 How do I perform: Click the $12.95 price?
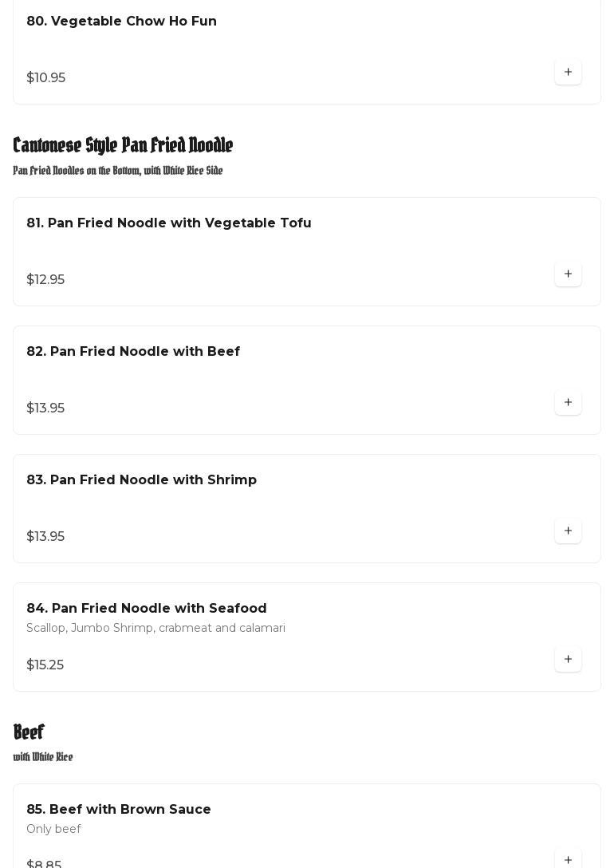coord(45,280)
